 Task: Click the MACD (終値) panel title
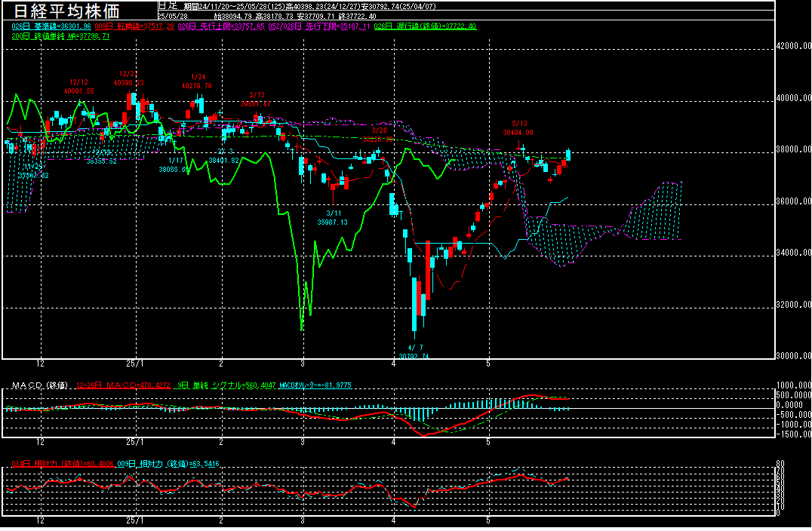coord(40,385)
